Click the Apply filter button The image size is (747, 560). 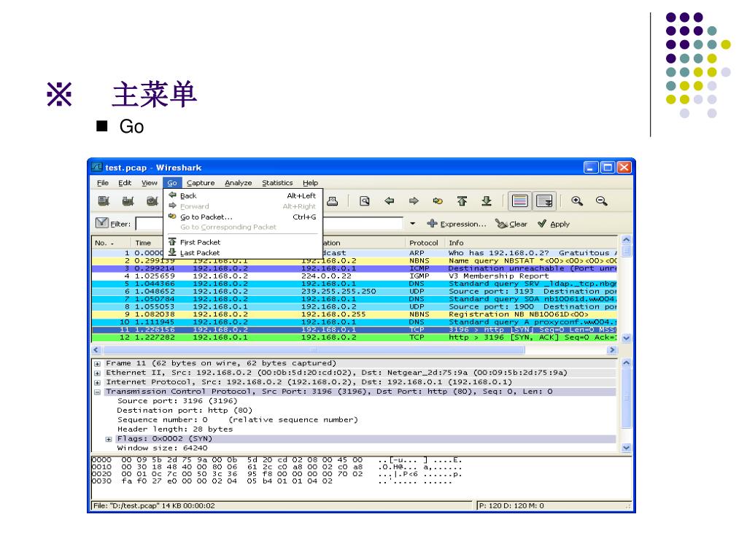pyautogui.click(x=554, y=223)
